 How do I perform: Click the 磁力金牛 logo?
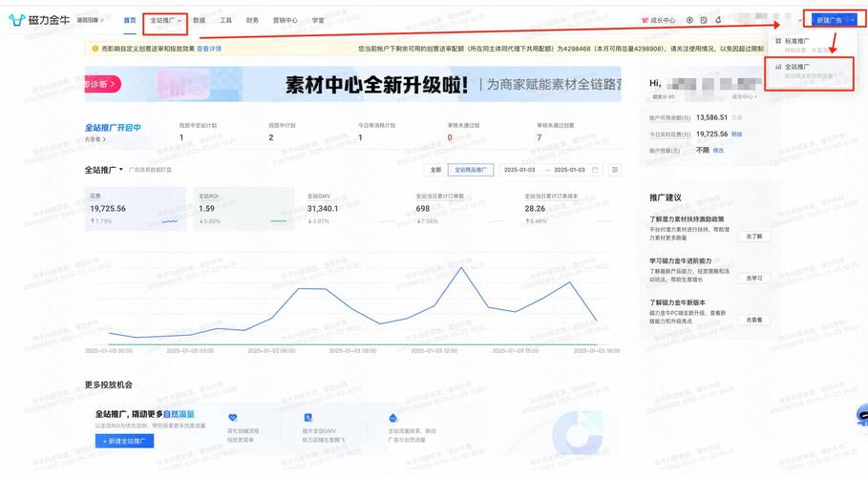coord(38,20)
